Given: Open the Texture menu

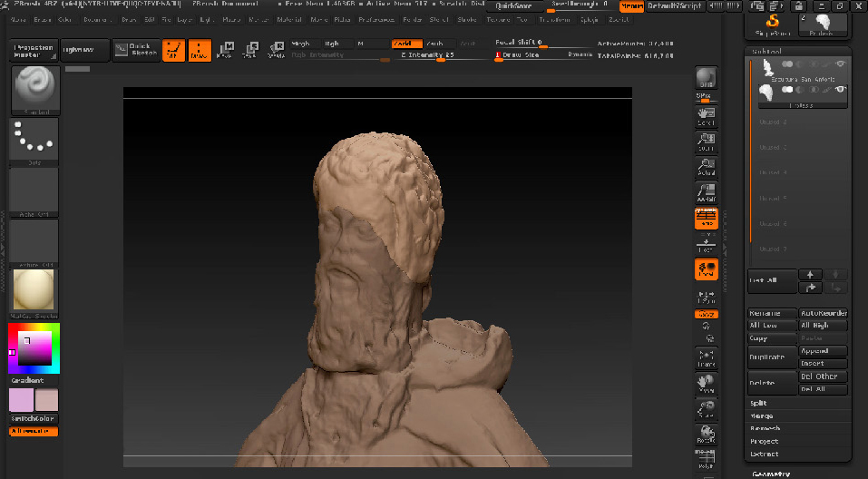Looking at the screenshot, I should 498,19.
